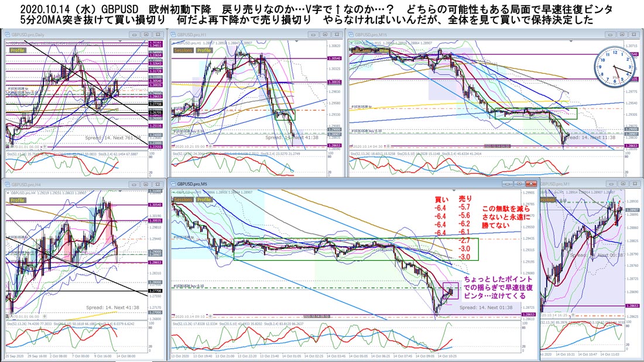644x362 pixels.
Task: Click the analog clock widget on M15 chart
Action: pyautogui.click(x=614, y=67)
